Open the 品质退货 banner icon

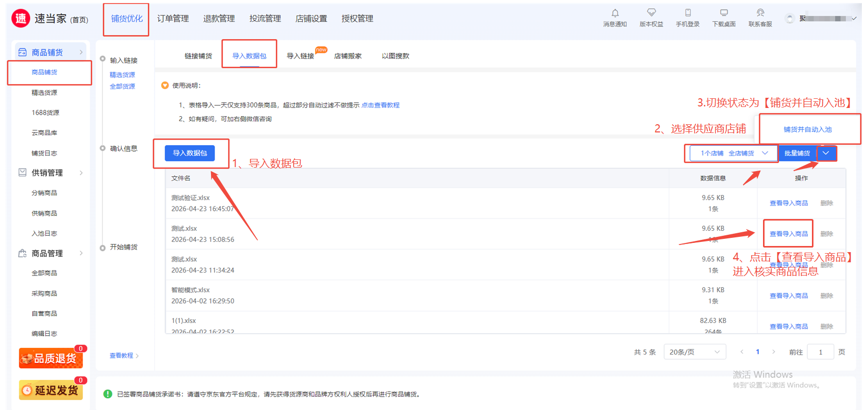pos(51,358)
